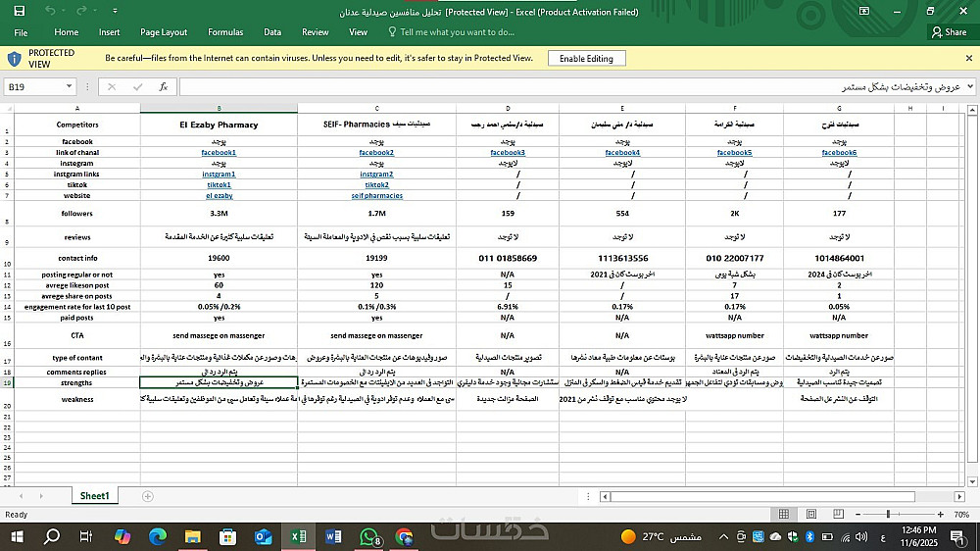
Task: Click next sheet navigation arrow
Action: pos(41,496)
